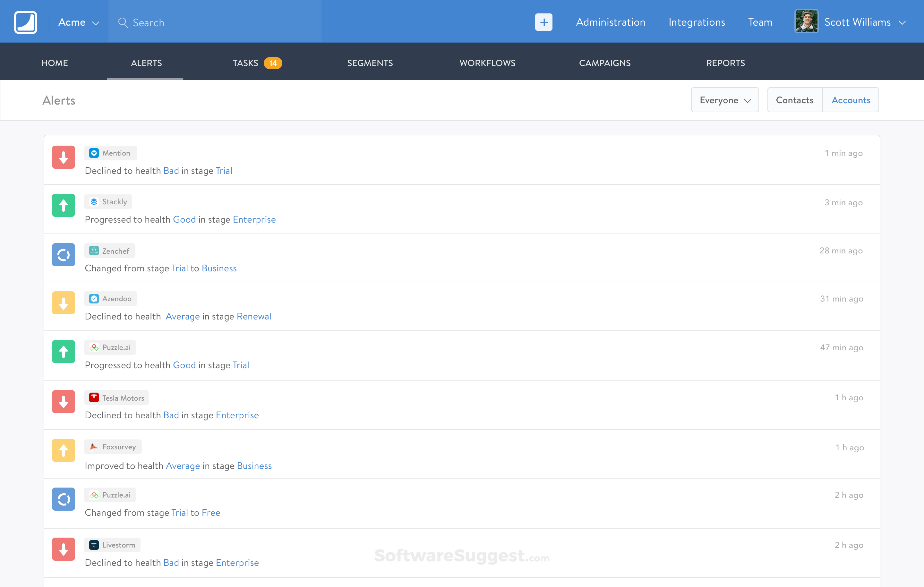Click the yellow up arrow icon for Foxsurvey alert

[63, 450]
